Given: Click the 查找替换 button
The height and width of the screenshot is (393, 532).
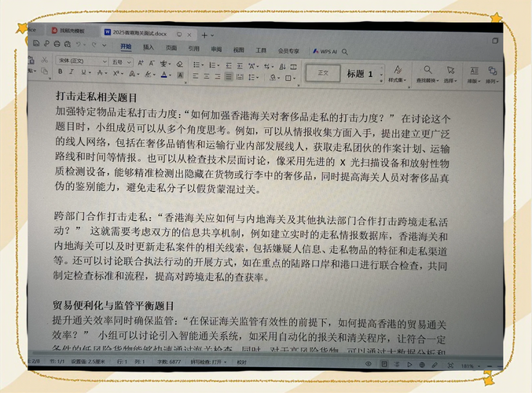Looking at the screenshot, I should click(427, 75).
